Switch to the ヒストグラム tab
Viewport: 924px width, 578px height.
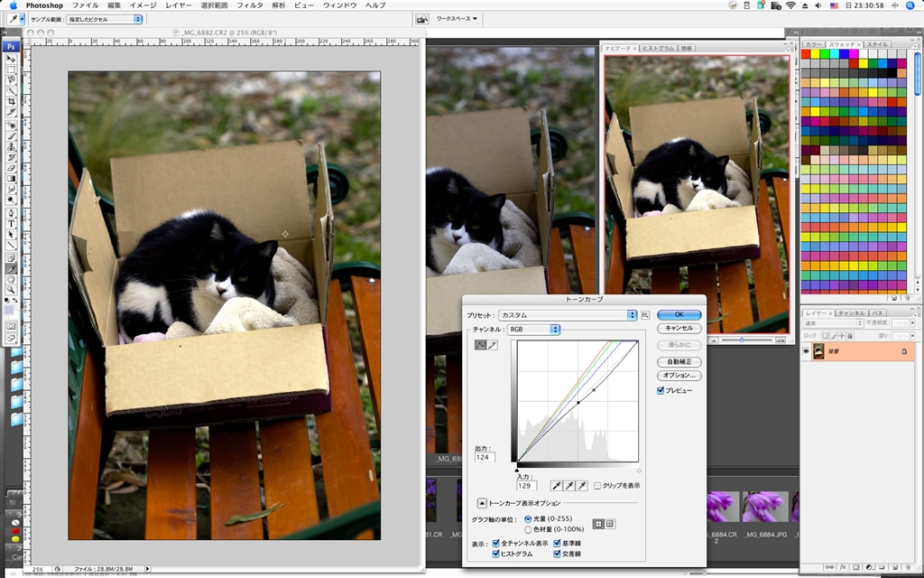(x=658, y=49)
